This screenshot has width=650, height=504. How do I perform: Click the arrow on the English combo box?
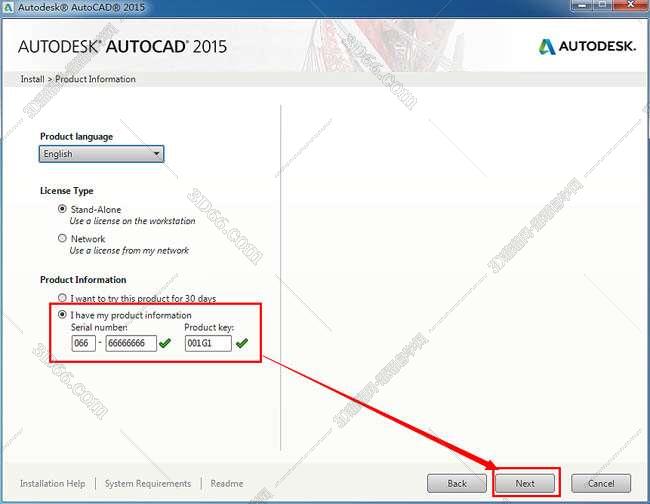156,154
